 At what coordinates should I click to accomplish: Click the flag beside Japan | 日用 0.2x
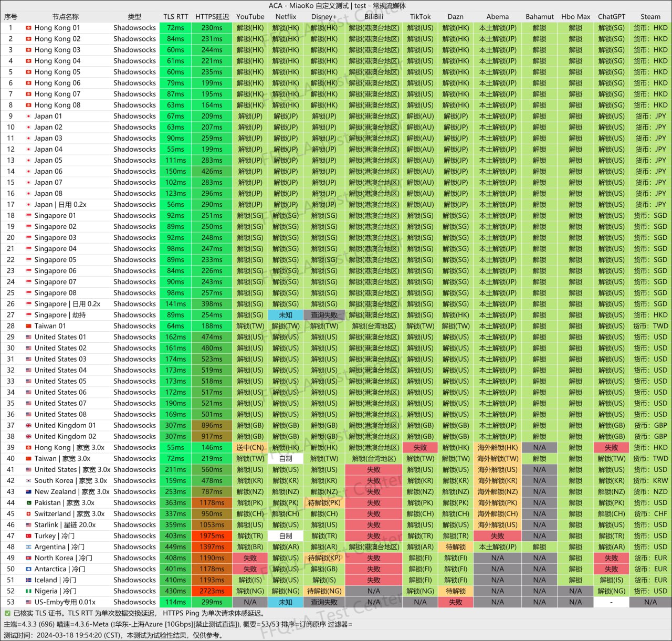(x=28, y=205)
